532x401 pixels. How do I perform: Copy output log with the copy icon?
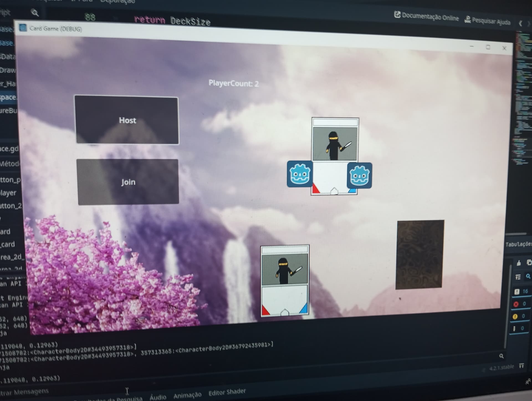click(x=529, y=262)
